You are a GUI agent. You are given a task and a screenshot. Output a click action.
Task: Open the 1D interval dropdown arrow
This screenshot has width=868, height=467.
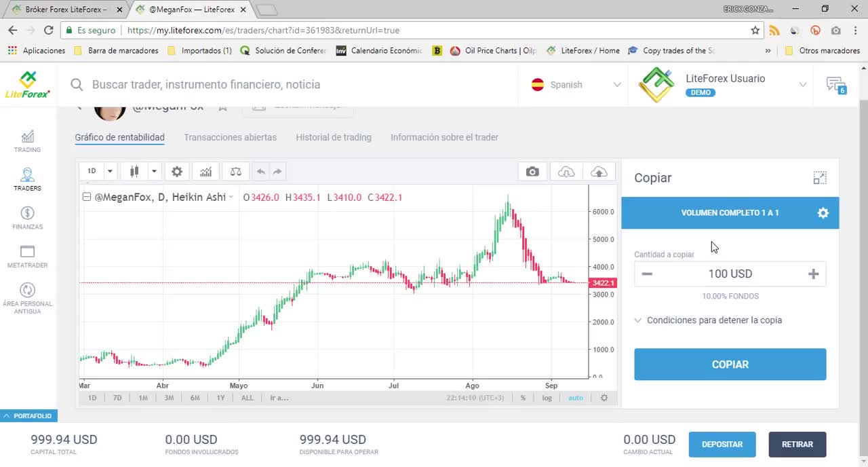coord(109,172)
